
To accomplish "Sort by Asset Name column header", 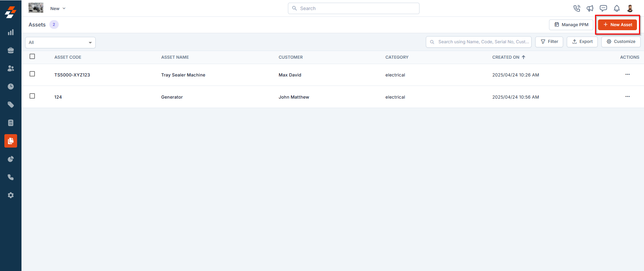I will coord(175,57).
